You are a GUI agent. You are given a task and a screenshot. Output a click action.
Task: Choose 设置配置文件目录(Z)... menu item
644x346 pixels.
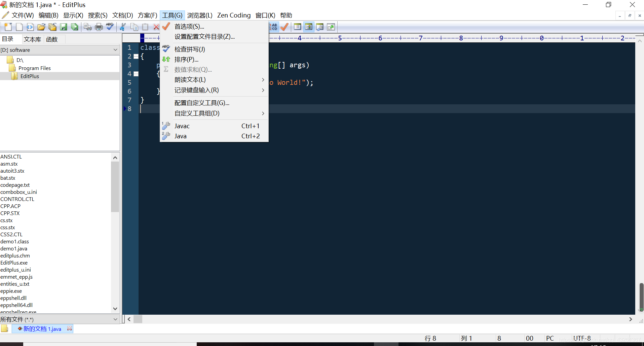pyautogui.click(x=214, y=37)
